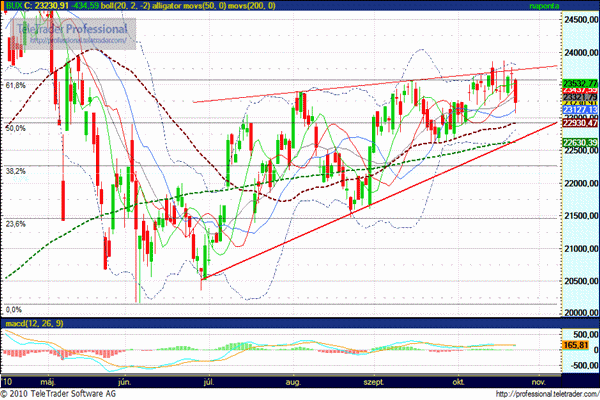Click the green 23532,77 price tag
Image resolution: width=600 pixels, height=400 pixels.
551,82
